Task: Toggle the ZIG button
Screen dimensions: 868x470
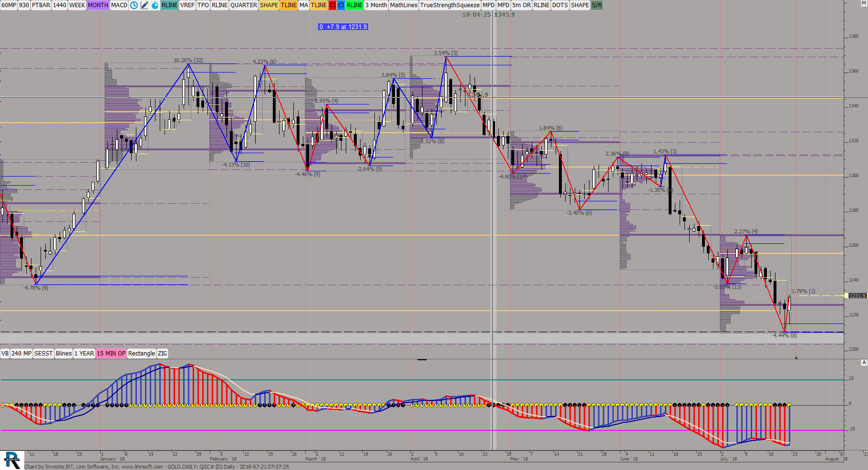Action: (162, 354)
